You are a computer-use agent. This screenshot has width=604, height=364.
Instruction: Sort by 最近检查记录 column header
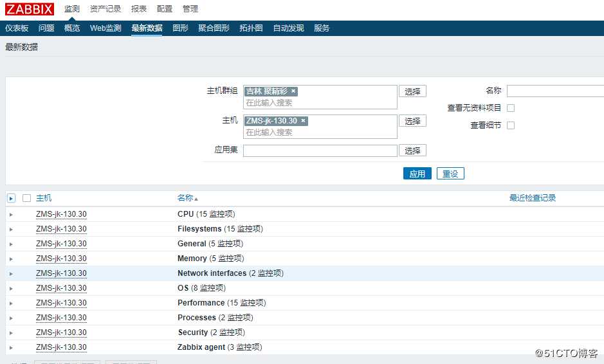533,198
